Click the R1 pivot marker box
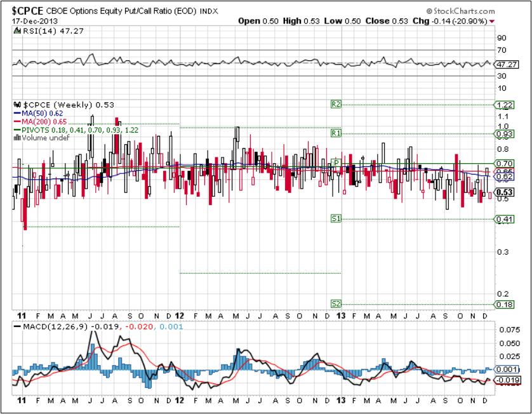532x414 pixels. click(336, 133)
